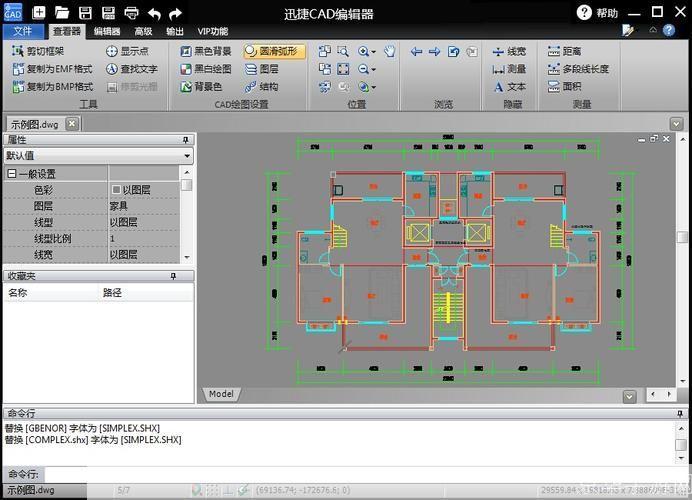692x500 pixels.
Task: Pin the 属性 properties panel
Action: 186,140
